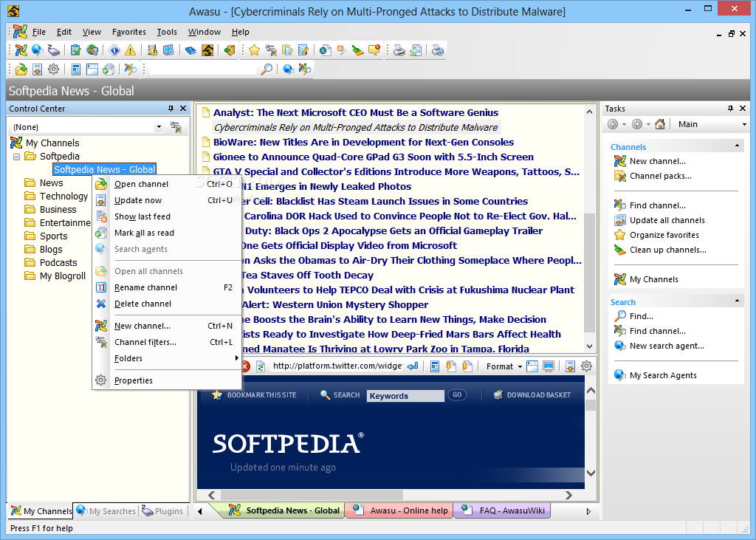Image resolution: width=756 pixels, height=540 pixels.
Task: Click the globe search agent toolbar icon
Action: click(37, 50)
